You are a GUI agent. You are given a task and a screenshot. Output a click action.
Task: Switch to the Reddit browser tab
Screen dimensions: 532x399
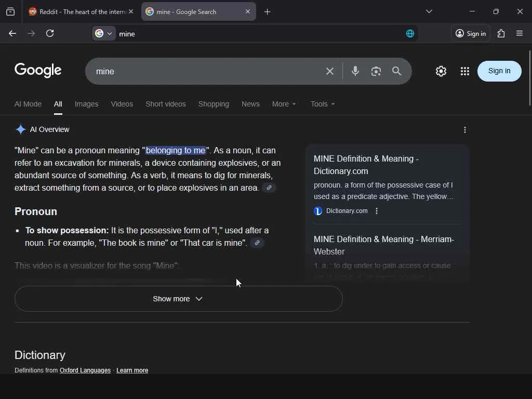pyautogui.click(x=77, y=12)
